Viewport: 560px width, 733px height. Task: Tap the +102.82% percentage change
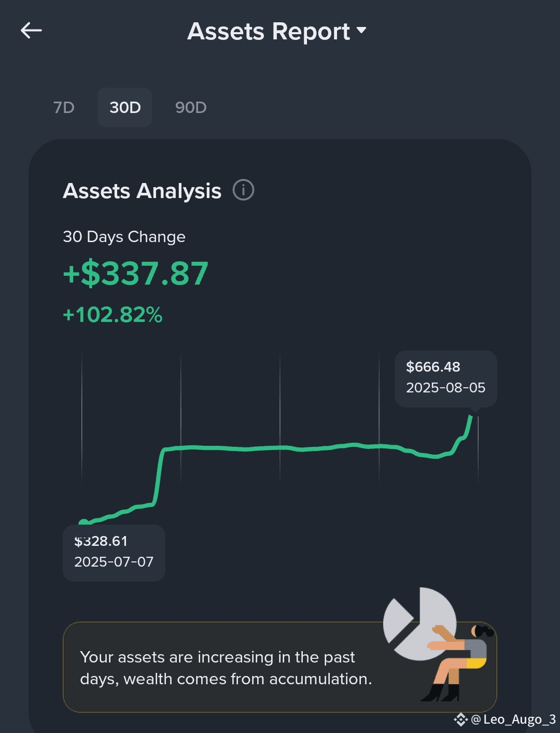pyautogui.click(x=113, y=315)
